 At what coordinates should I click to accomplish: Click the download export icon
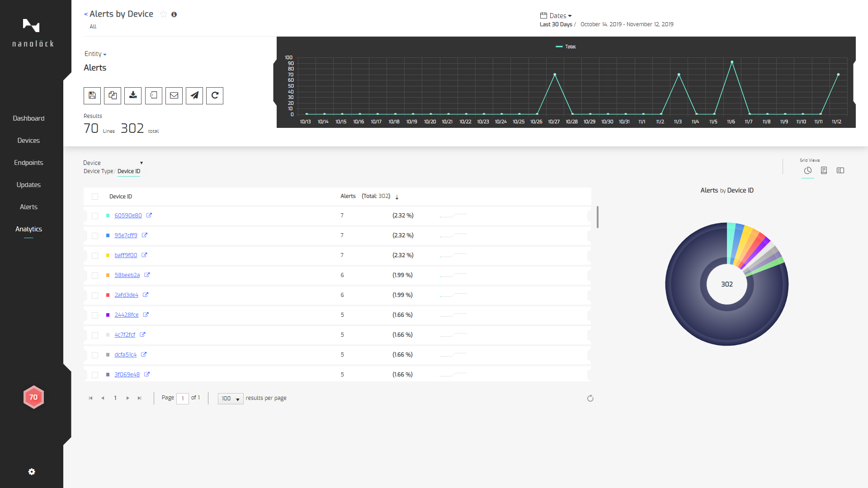coord(133,95)
